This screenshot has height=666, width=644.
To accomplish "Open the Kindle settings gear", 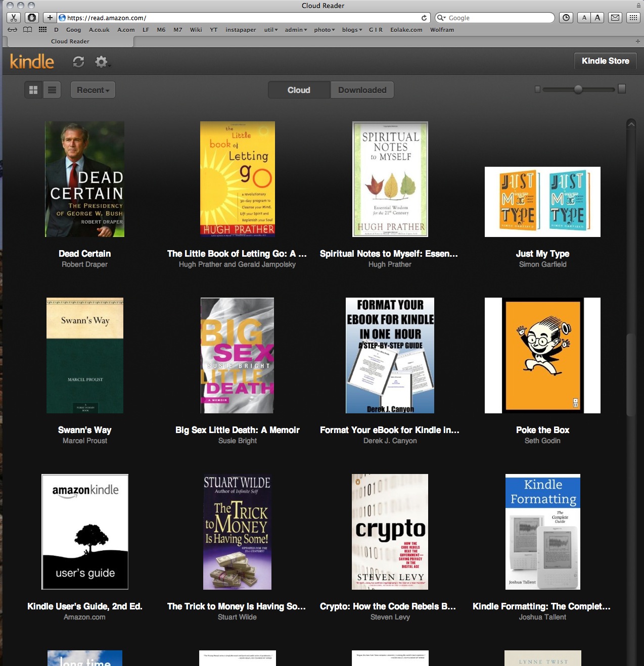I will [x=101, y=61].
